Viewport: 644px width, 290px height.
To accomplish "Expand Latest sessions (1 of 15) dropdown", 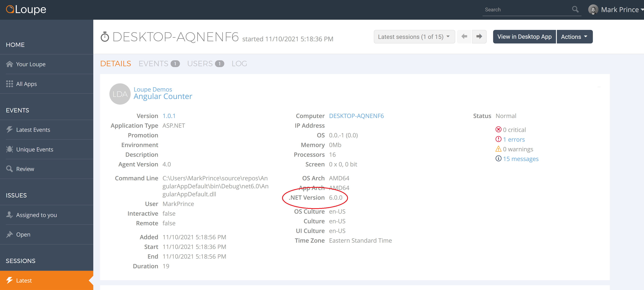I will tap(414, 37).
